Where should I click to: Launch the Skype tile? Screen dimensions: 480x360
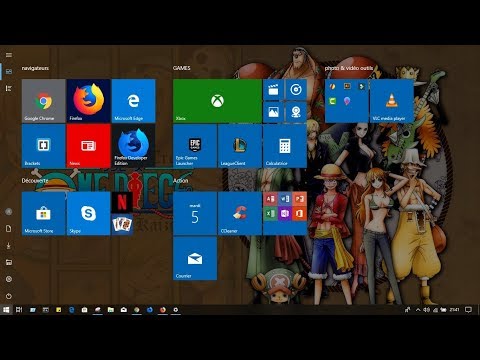point(89,214)
